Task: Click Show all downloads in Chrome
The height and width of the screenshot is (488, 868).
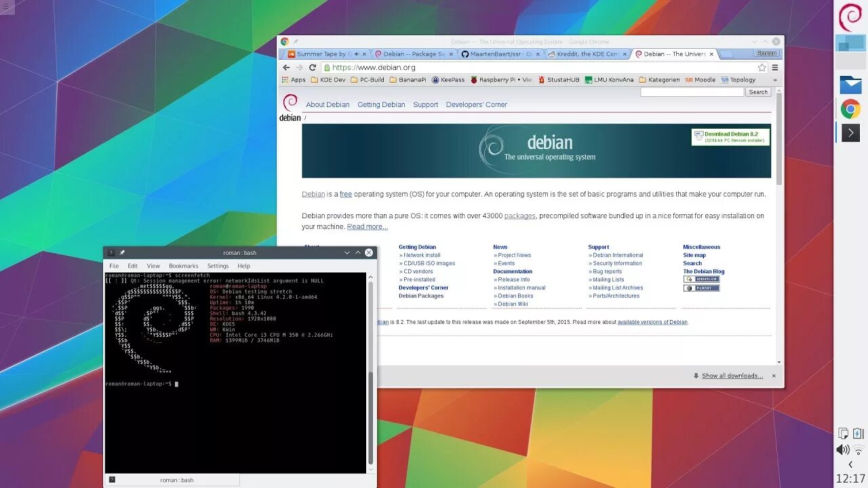Action: (x=732, y=375)
